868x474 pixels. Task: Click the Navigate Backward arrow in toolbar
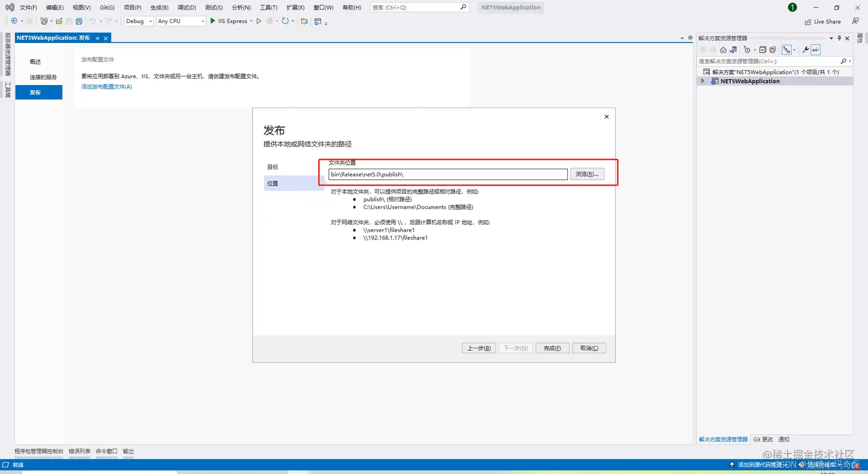(x=14, y=21)
